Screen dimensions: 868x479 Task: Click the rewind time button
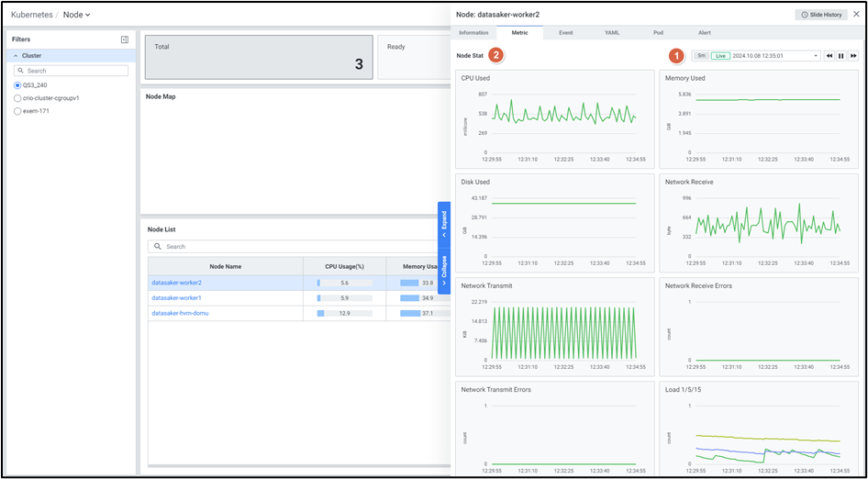coord(829,56)
